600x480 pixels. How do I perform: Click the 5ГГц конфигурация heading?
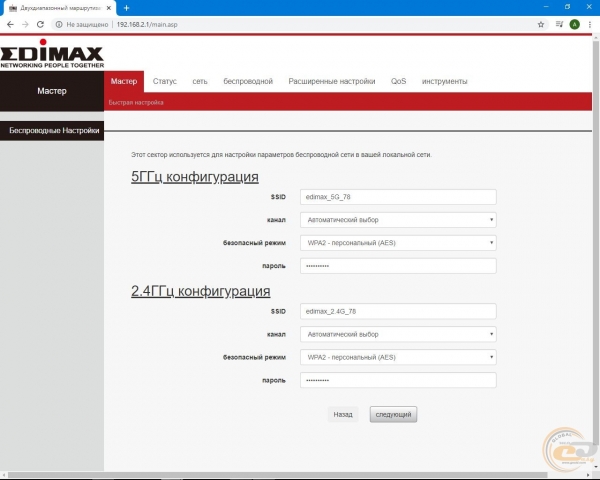coord(195,177)
